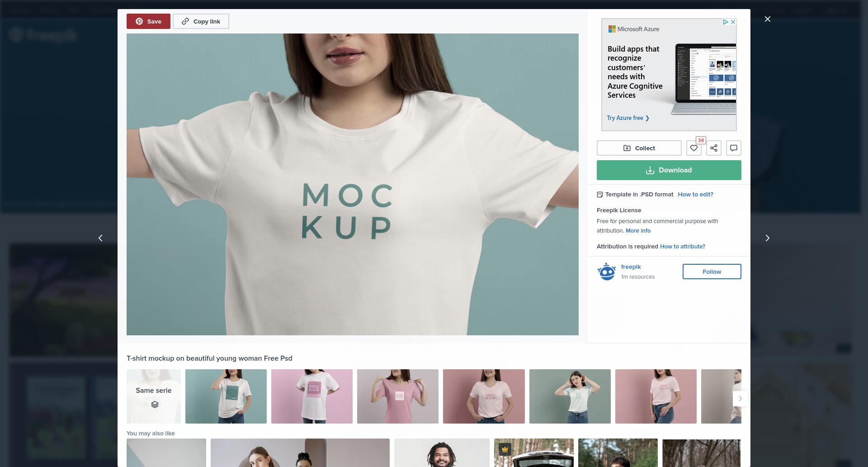Screen dimensions: 868x467
Task: Select the pink T-shirt with white square thumbnail
Action: click(398, 396)
